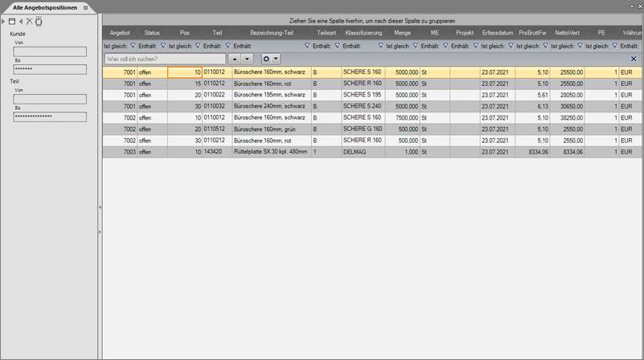
Task: Click the X delete icon in left toolbar
Action: [30, 21]
